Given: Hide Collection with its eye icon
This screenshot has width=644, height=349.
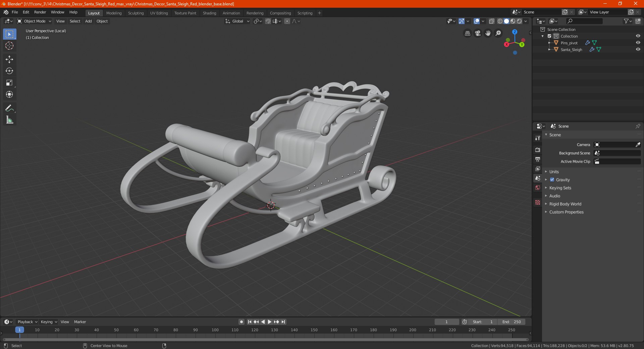Looking at the screenshot, I should pos(638,36).
